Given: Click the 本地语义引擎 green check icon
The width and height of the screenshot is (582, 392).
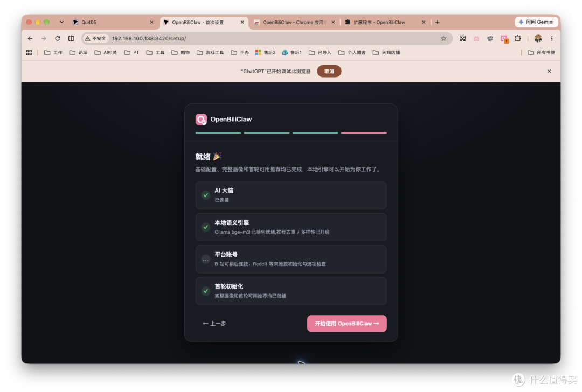Looking at the screenshot, I should (206, 227).
